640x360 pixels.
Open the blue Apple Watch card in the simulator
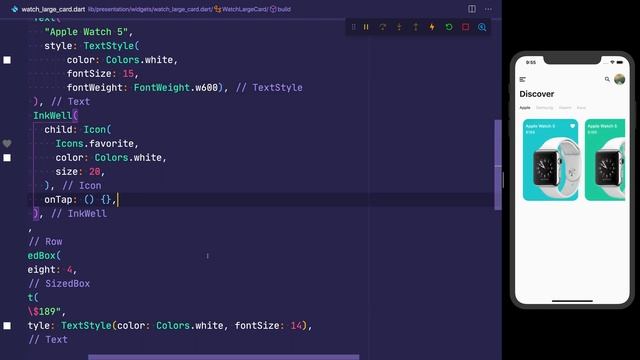(551, 160)
